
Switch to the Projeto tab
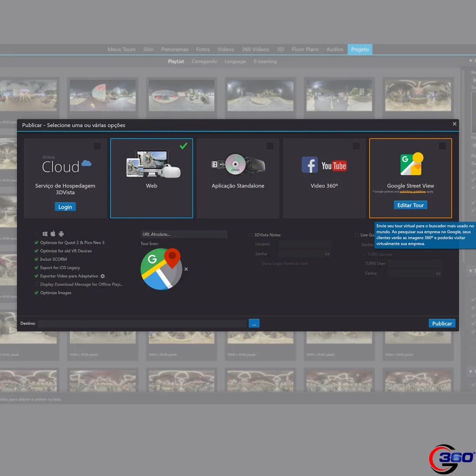[360, 49]
